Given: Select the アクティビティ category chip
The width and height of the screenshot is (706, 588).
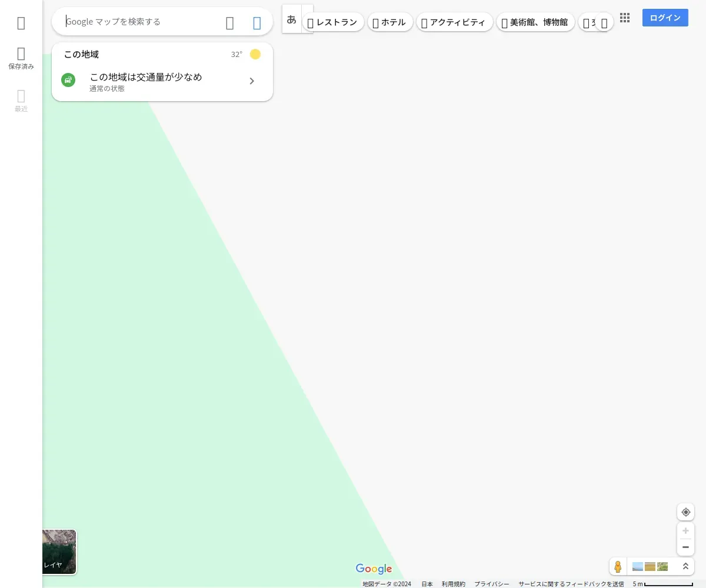Looking at the screenshot, I should pyautogui.click(x=454, y=22).
